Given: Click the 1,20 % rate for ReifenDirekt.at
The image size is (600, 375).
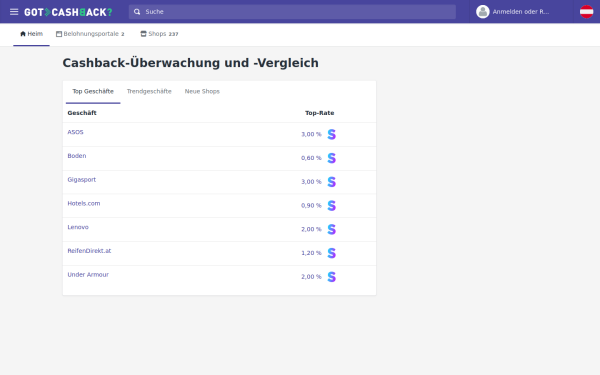Looking at the screenshot, I should [311, 253].
